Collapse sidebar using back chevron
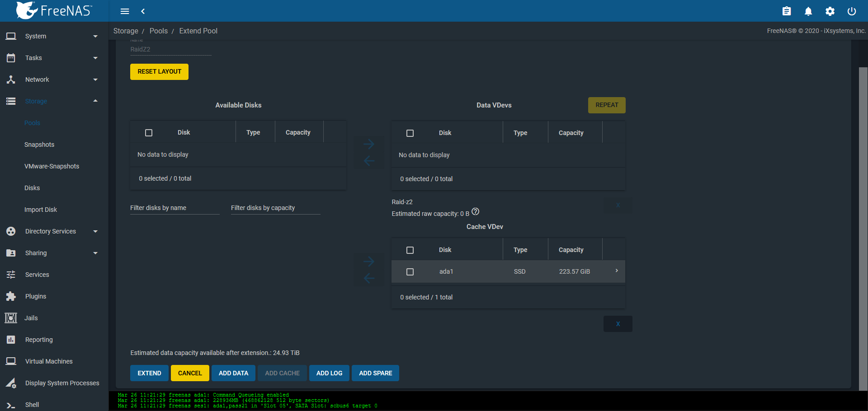The image size is (868, 411). click(143, 11)
